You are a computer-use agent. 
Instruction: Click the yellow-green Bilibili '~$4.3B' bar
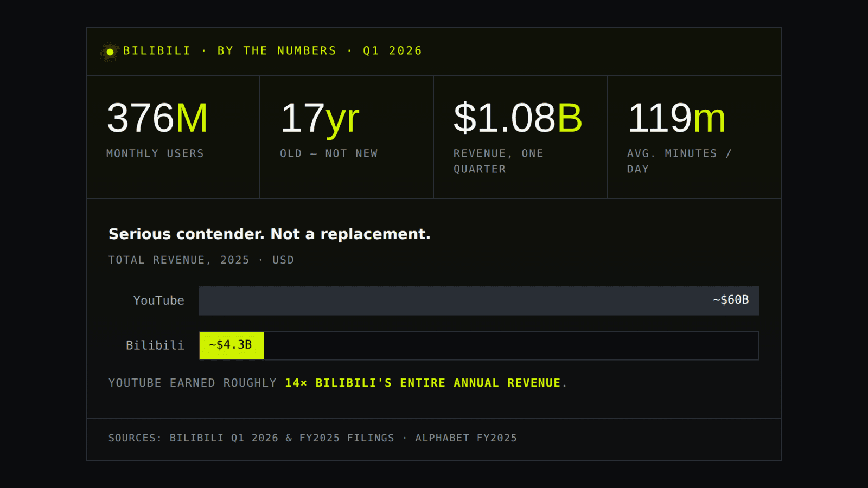232,345
